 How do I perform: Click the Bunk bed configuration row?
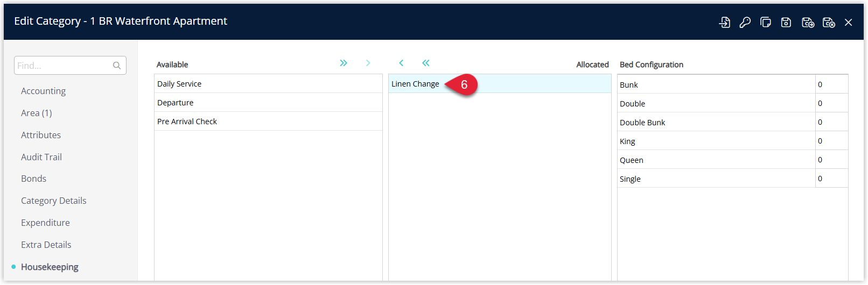tap(716, 84)
